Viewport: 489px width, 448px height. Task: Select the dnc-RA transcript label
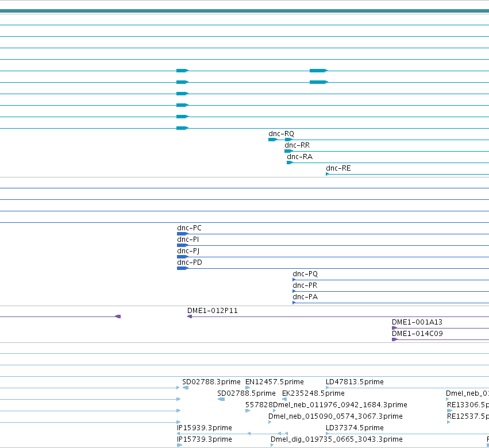tap(299, 157)
